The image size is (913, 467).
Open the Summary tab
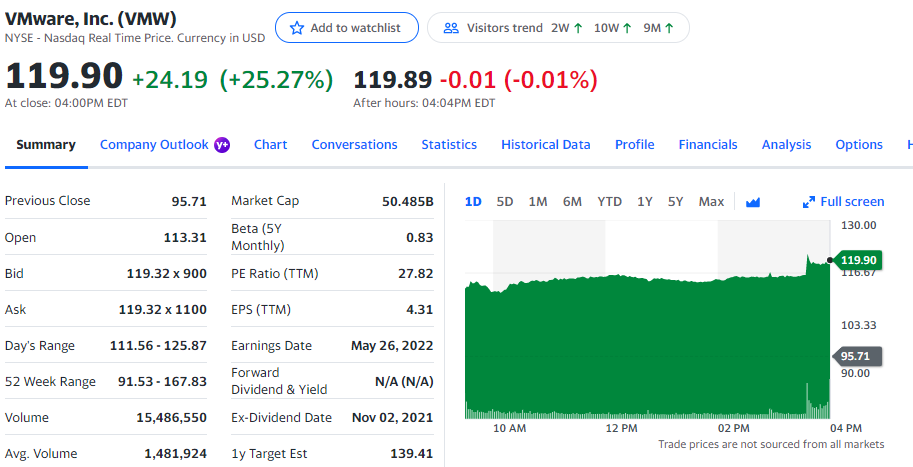46,145
